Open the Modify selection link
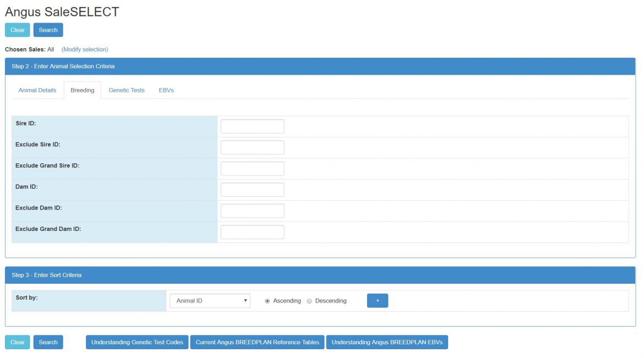Image resolution: width=644 pixels, height=358 pixels. (x=85, y=49)
